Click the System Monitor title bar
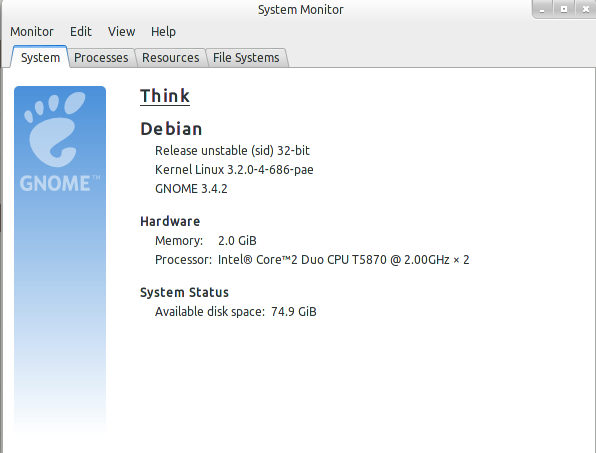The image size is (596, 453). [300, 10]
